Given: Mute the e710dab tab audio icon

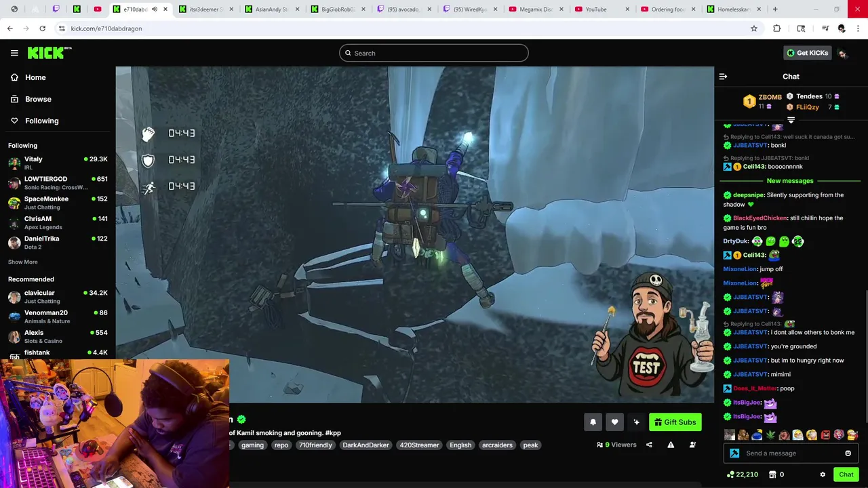Looking at the screenshot, I should (x=154, y=9).
